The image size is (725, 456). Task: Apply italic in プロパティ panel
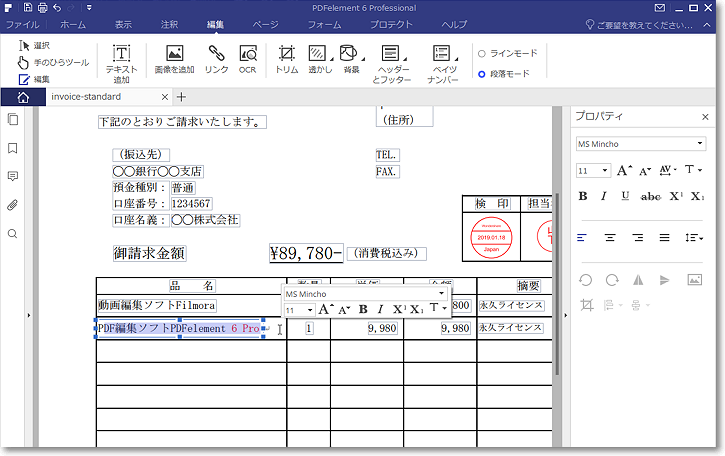[x=603, y=196]
